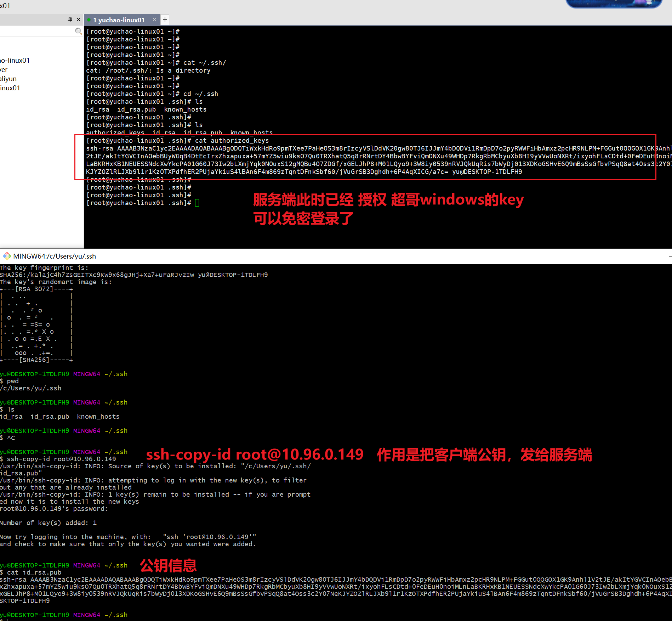This screenshot has width=672, height=621.
Task: Click the red '公钥信息' annotation
Action: click(x=168, y=565)
